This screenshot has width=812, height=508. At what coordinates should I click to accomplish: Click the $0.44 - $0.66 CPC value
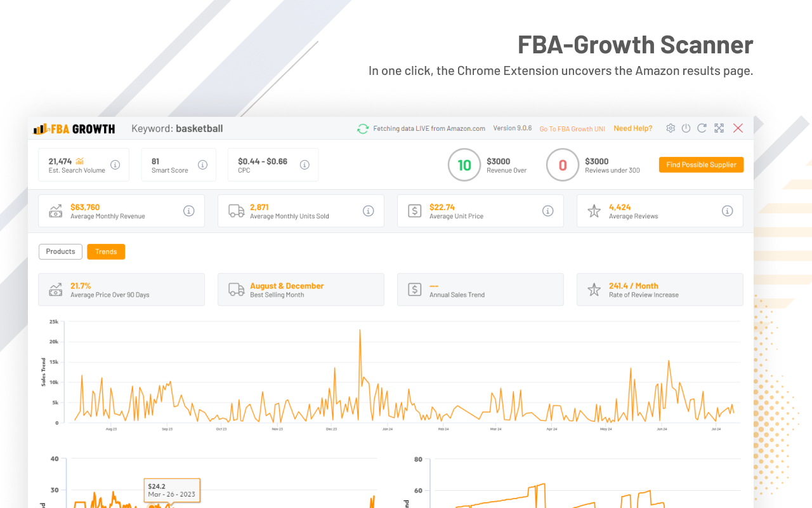point(263,161)
